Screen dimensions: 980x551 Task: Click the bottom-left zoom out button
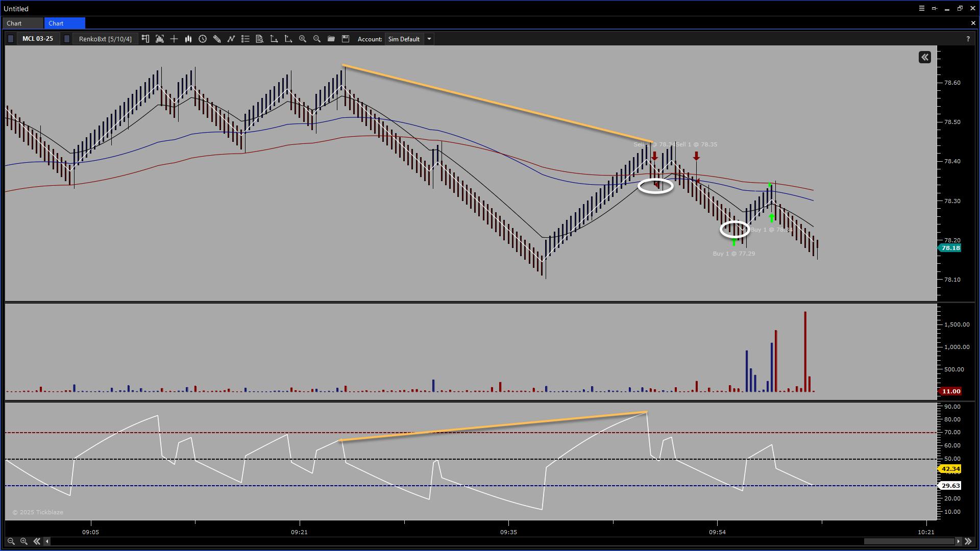pyautogui.click(x=11, y=541)
